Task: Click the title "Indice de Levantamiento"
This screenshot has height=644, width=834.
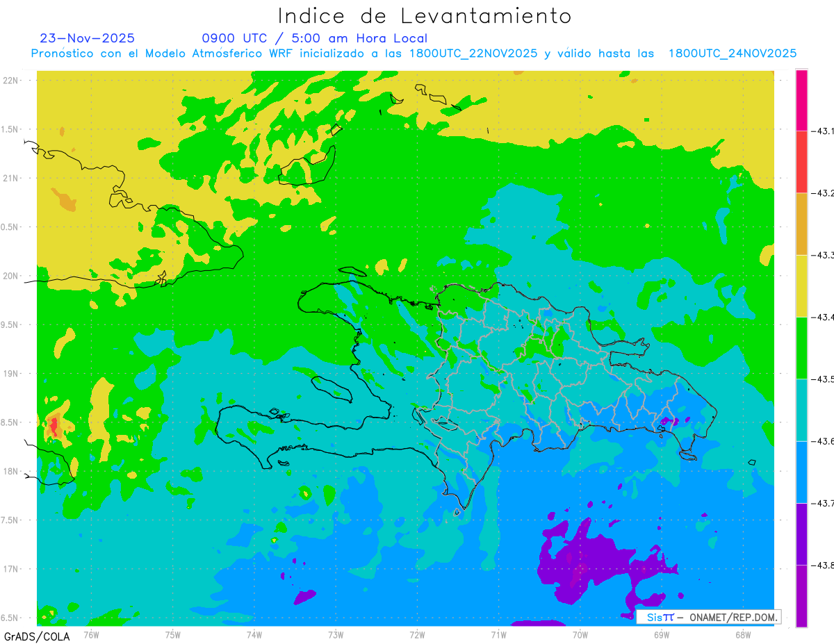Action: point(425,15)
